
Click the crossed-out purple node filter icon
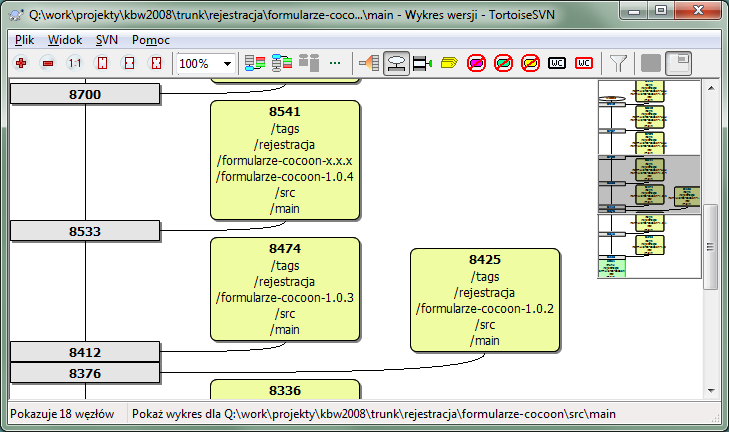pos(476,63)
